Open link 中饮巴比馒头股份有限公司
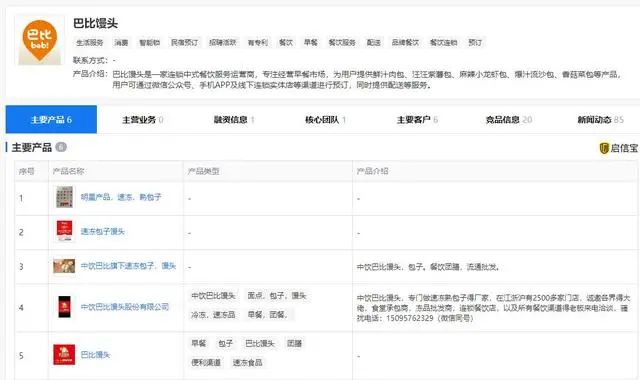 124,307
